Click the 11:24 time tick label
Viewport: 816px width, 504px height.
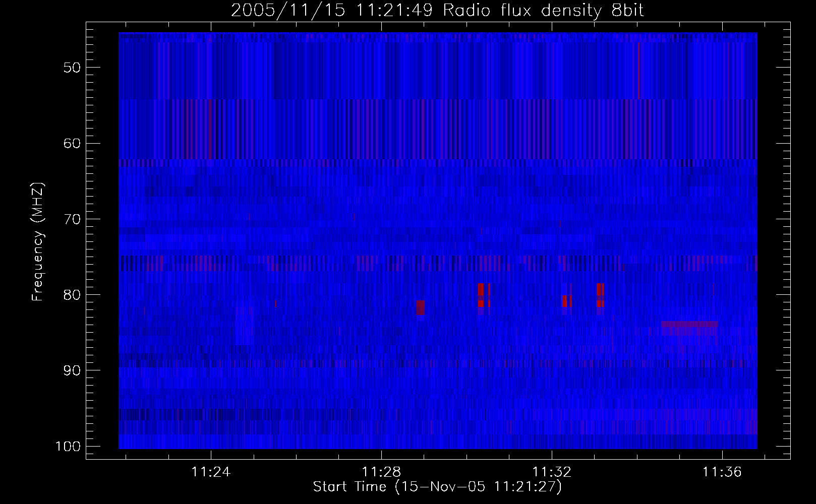(x=211, y=472)
